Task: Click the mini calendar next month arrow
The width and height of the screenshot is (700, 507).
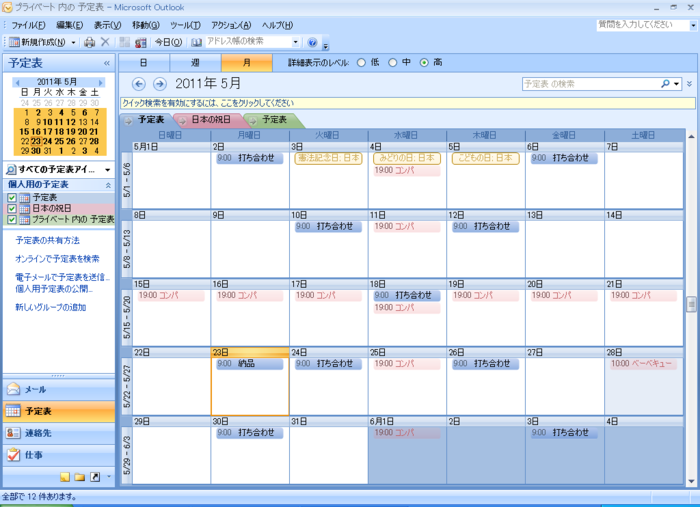Action: pyautogui.click(x=101, y=83)
